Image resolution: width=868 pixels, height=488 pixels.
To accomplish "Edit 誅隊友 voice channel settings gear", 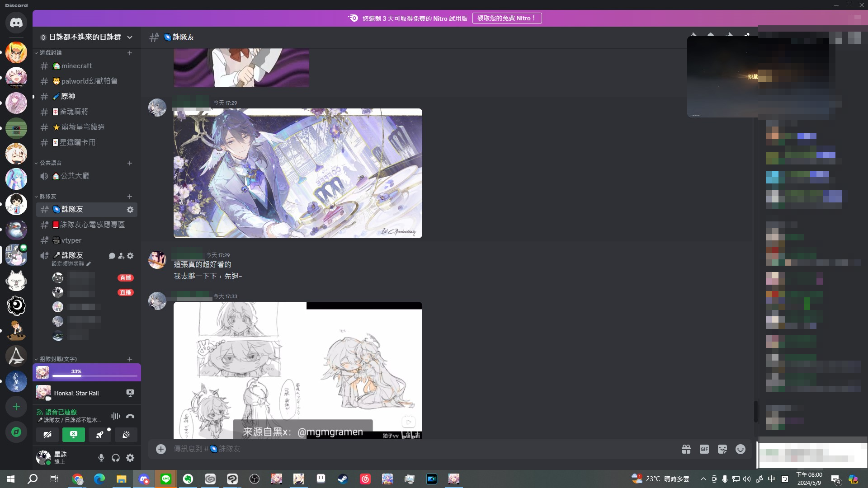I will click(x=130, y=256).
